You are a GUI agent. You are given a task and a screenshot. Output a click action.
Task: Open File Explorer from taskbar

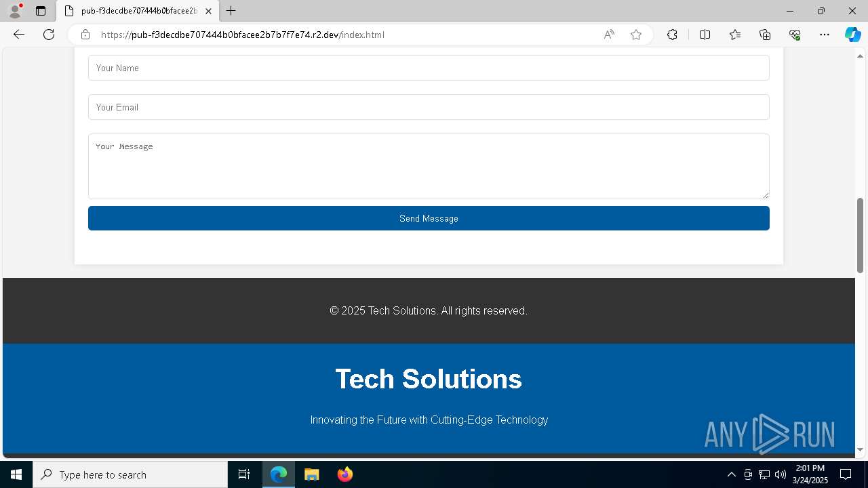311,474
